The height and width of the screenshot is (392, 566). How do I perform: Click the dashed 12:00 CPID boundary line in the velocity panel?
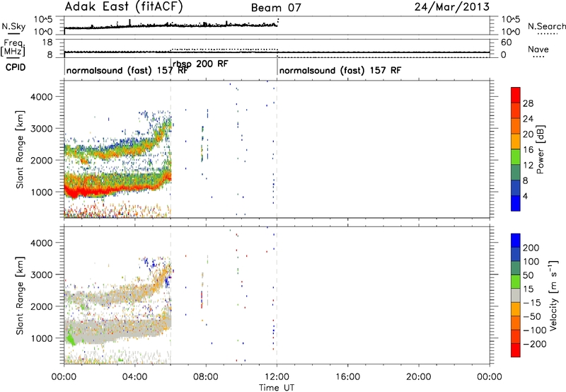point(277,296)
